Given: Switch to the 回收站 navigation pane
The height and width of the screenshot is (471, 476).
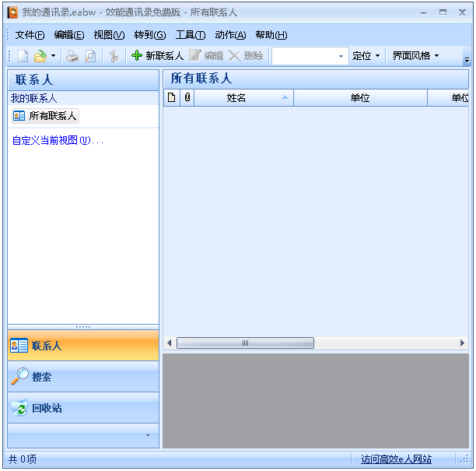Looking at the screenshot, I should [83, 408].
